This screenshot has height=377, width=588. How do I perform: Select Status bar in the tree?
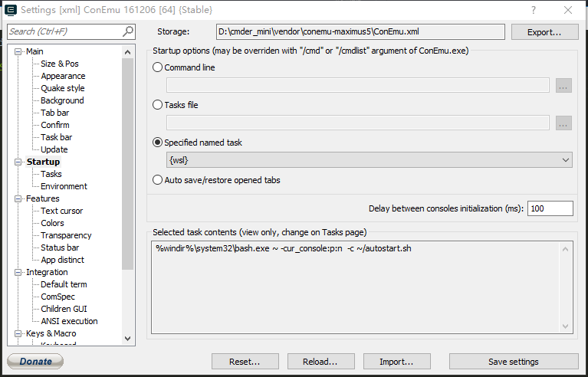click(x=60, y=248)
